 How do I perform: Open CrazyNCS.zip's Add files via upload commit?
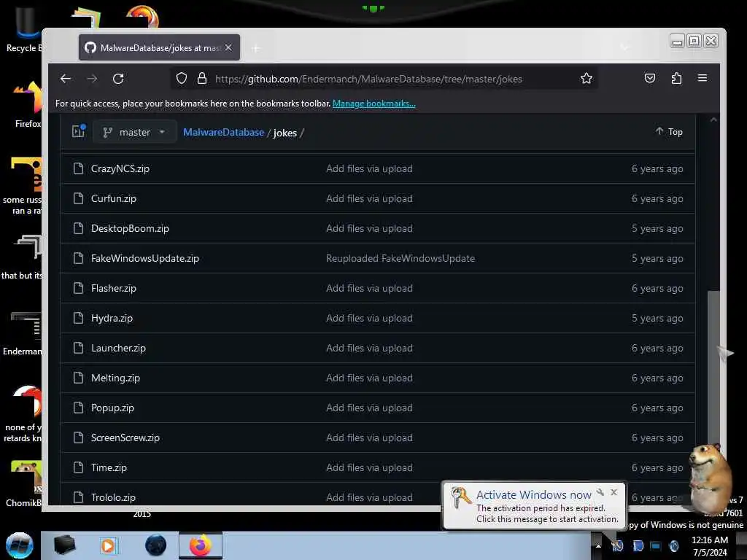[x=369, y=168]
